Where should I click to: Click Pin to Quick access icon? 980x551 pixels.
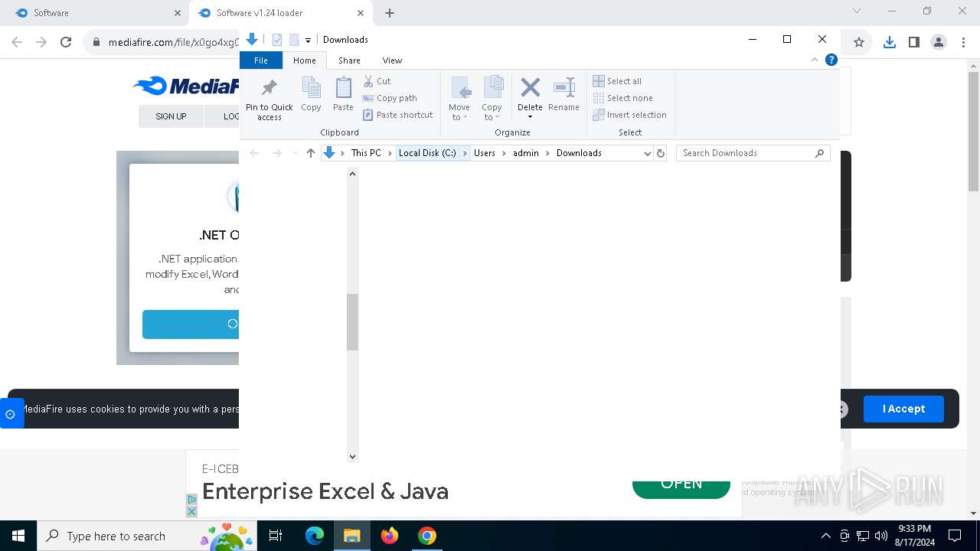(x=269, y=87)
